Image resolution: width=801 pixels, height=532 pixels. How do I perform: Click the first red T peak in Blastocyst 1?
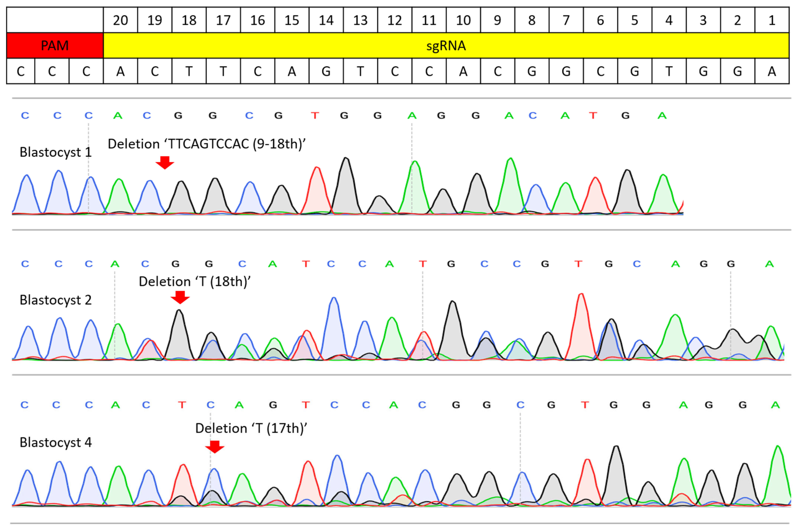tap(317, 190)
